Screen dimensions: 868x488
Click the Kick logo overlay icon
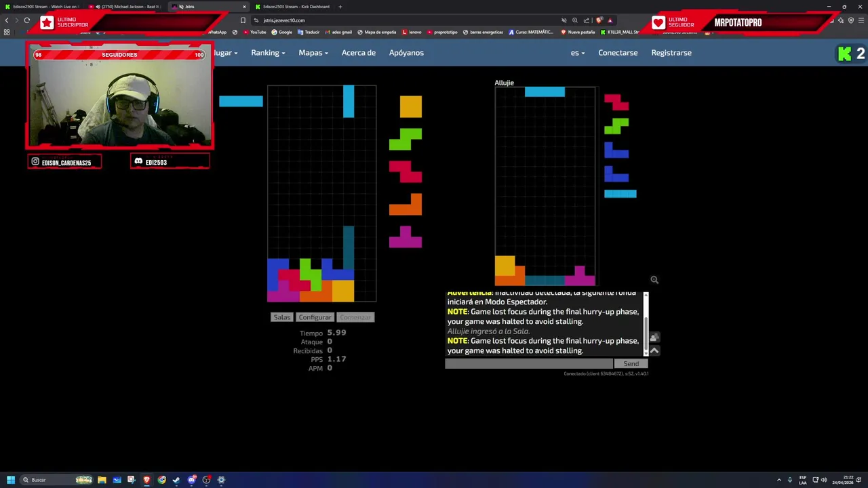coord(844,54)
